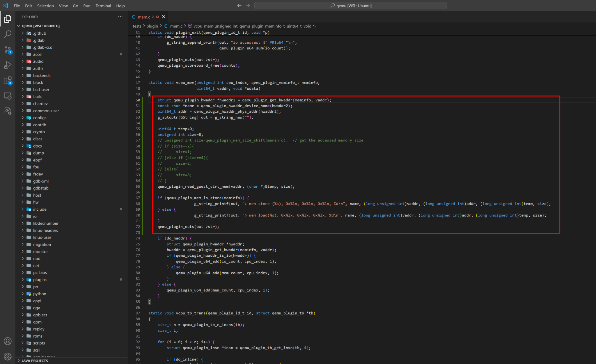
Task: Open the Accounts icon at bottom left
Action: (8, 341)
